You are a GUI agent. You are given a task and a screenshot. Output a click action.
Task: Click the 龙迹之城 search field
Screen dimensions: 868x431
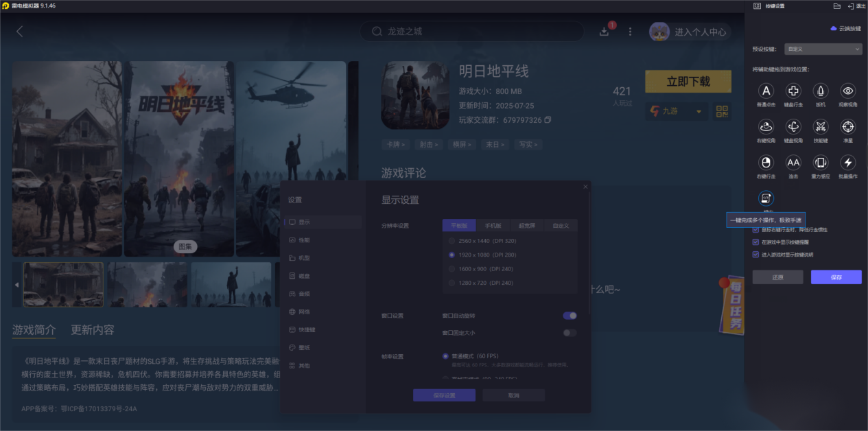coord(472,32)
